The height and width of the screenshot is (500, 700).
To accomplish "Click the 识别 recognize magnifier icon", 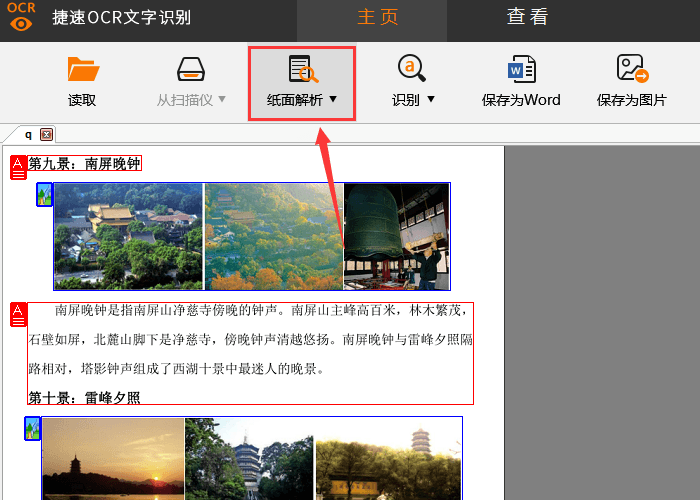I will [x=411, y=68].
